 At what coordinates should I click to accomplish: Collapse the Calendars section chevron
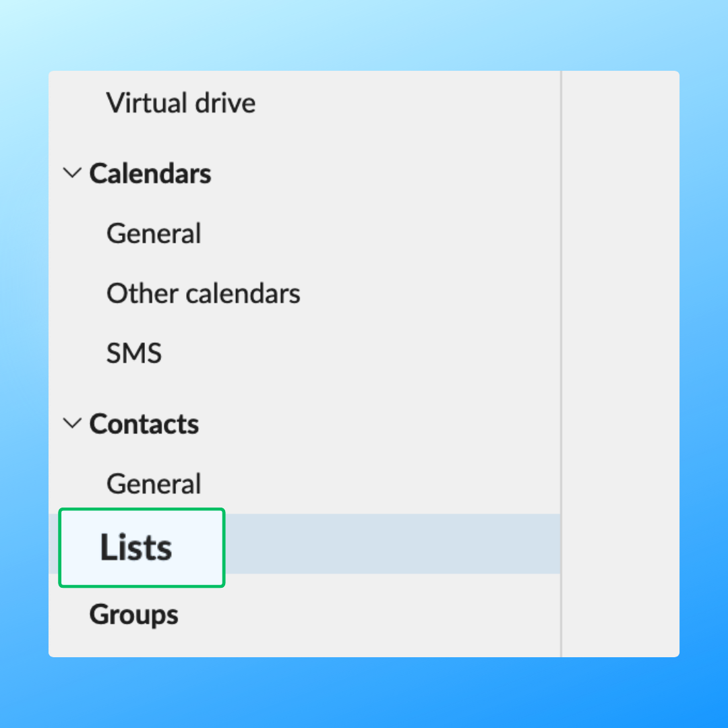(x=71, y=173)
